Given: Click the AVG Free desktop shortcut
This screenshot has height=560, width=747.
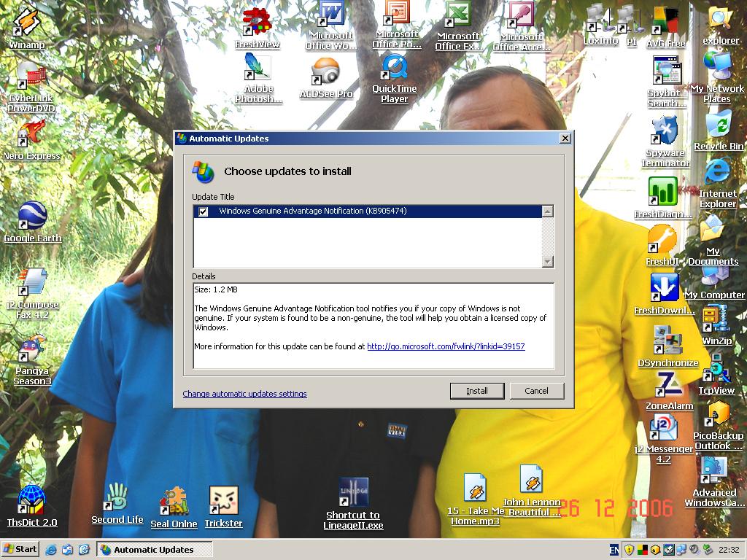Looking at the screenshot, I should coord(665,28).
